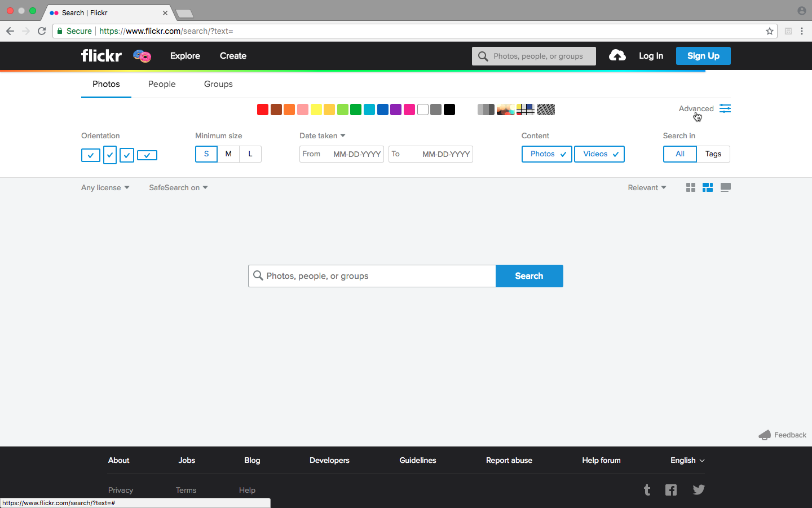
Task: Open the Relevant sort dropdown
Action: 647,188
